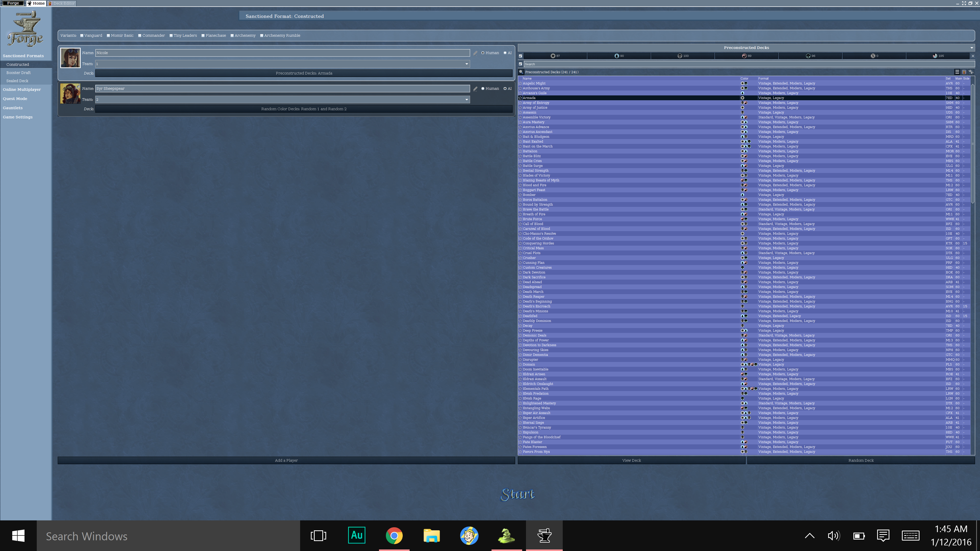Open Action Center notifications icon
Image resolution: width=980 pixels, height=551 pixels.
[883, 535]
